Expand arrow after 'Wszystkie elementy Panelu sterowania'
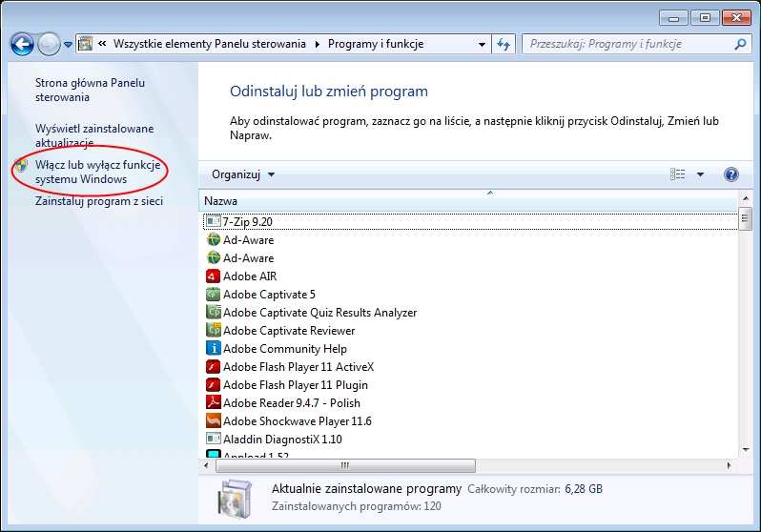 pyautogui.click(x=318, y=44)
